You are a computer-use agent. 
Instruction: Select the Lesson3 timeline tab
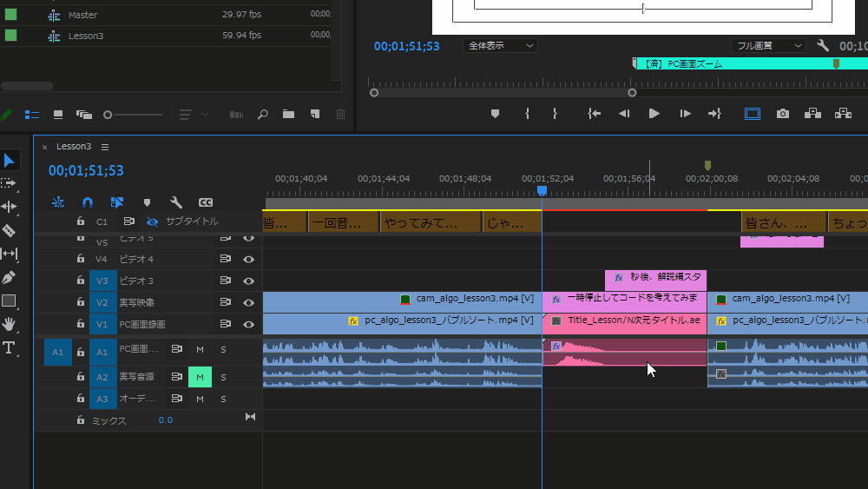(x=74, y=146)
